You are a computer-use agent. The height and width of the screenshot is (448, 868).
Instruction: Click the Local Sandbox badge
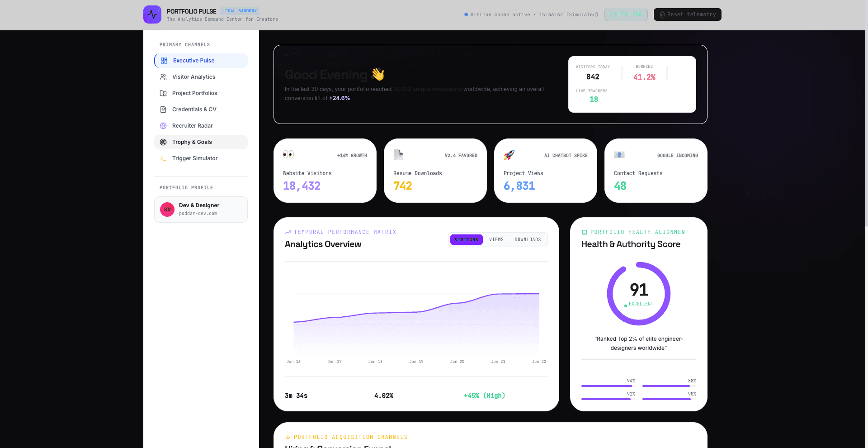240,11
